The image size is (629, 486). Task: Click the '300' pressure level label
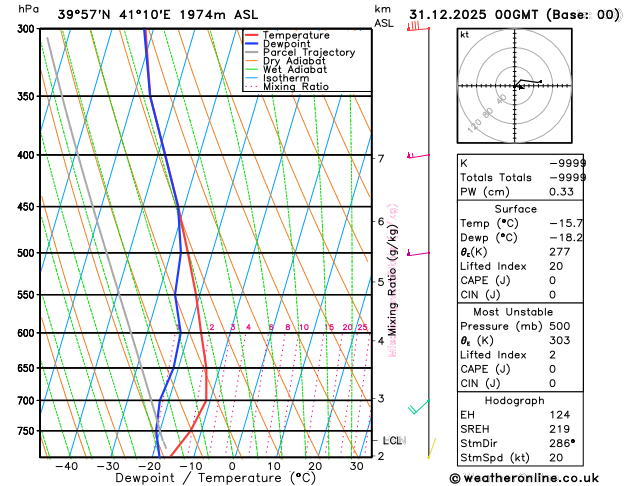pyautogui.click(x=28, y=29)
